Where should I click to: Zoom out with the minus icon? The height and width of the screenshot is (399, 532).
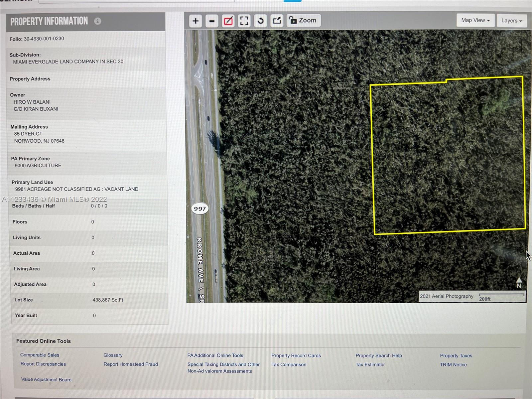pyautogui.click(x=212, y=21)
